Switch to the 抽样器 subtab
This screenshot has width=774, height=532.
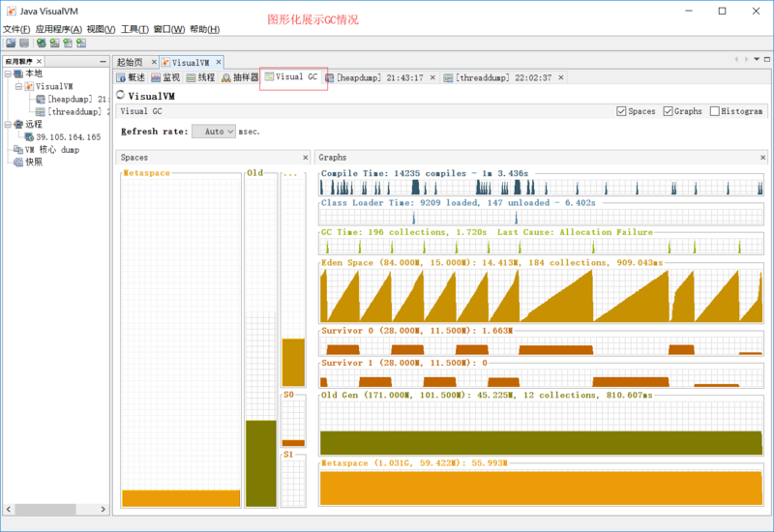[x=240, y=77]
